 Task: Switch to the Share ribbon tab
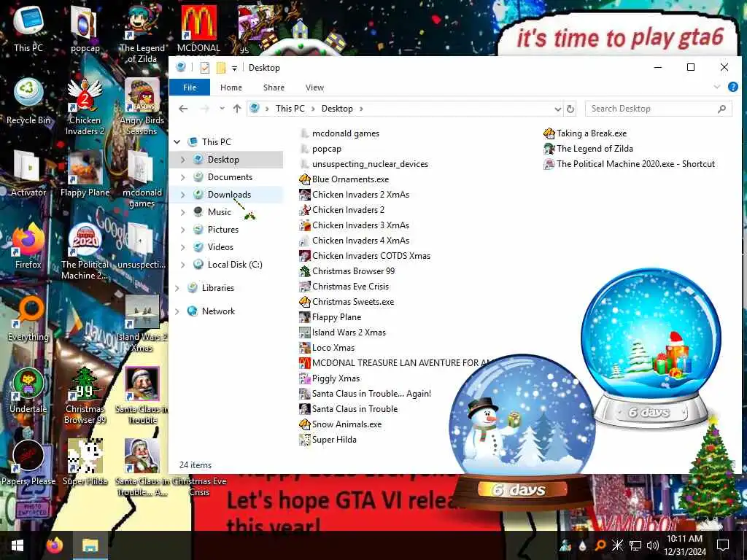[x=274, y=87]
